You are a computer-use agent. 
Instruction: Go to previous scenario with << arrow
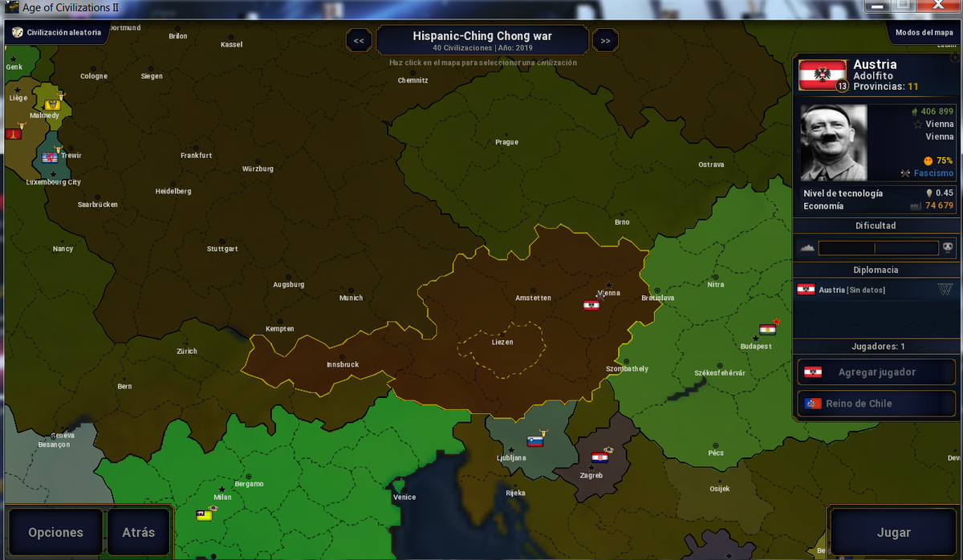(358, 40)
